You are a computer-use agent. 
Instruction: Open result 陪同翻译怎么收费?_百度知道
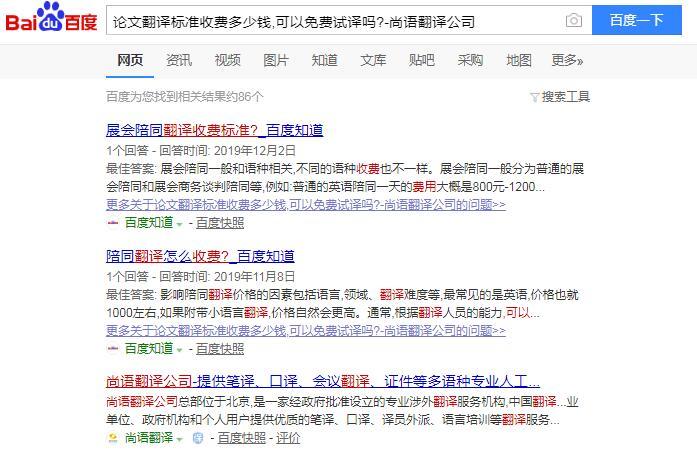coord(200,256)
